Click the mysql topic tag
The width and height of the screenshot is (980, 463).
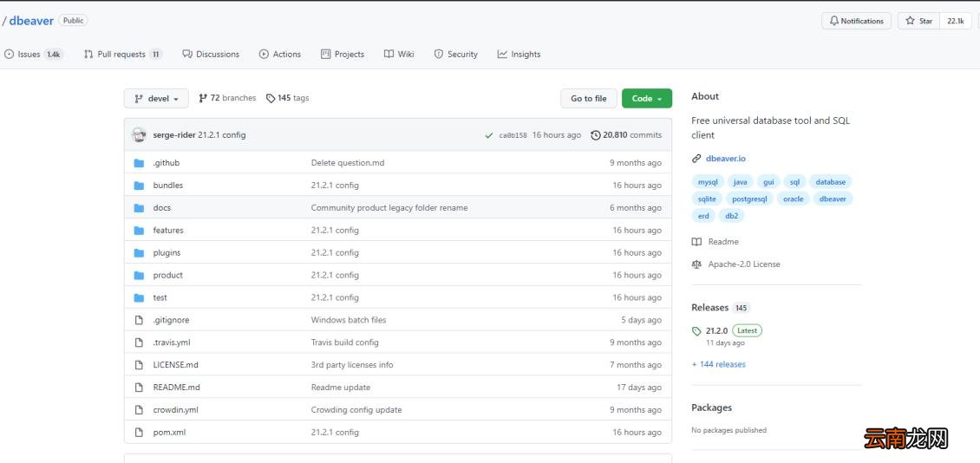tap(709, 182)
